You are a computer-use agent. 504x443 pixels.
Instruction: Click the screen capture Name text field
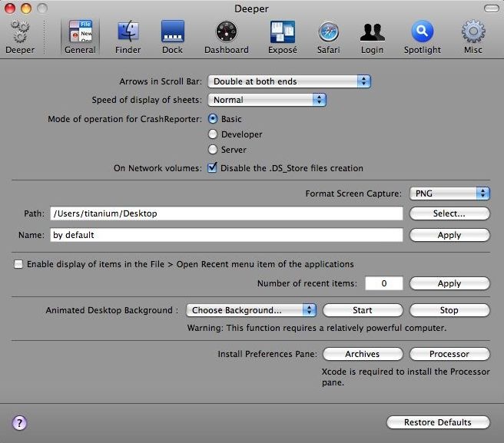226,235
